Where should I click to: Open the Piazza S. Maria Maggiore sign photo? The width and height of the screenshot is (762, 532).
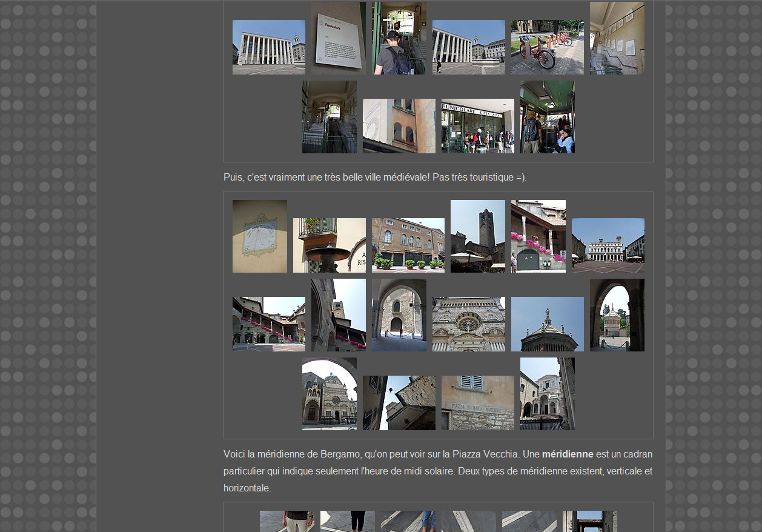point(477,403)
